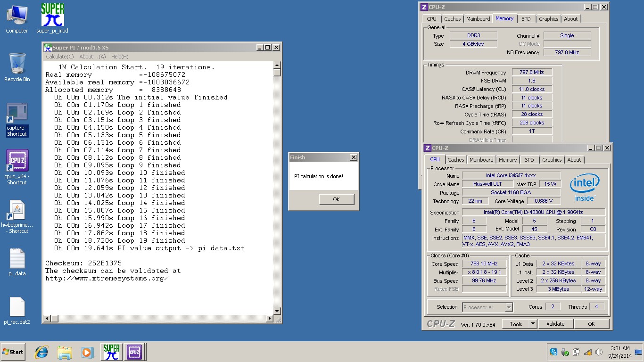
Task: Select Graphics tab in back CPU-Z memory window
Action: pos(549,19)
